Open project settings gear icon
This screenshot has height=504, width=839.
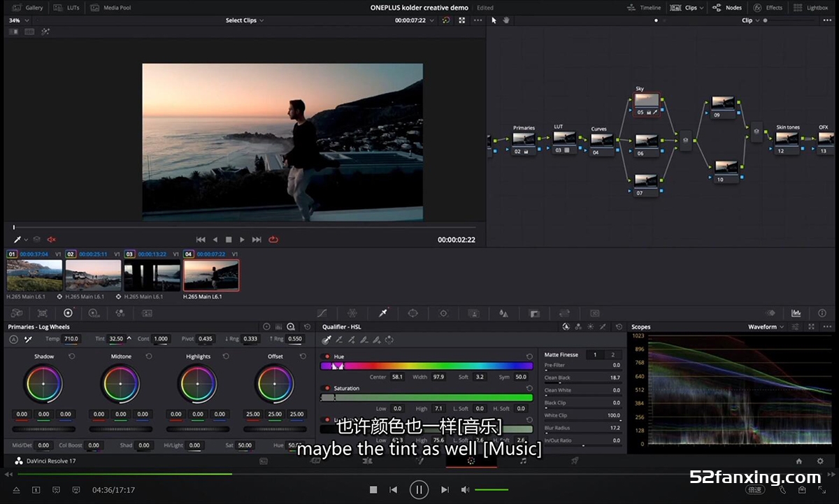pyautogui.click(x=820, y=461)
